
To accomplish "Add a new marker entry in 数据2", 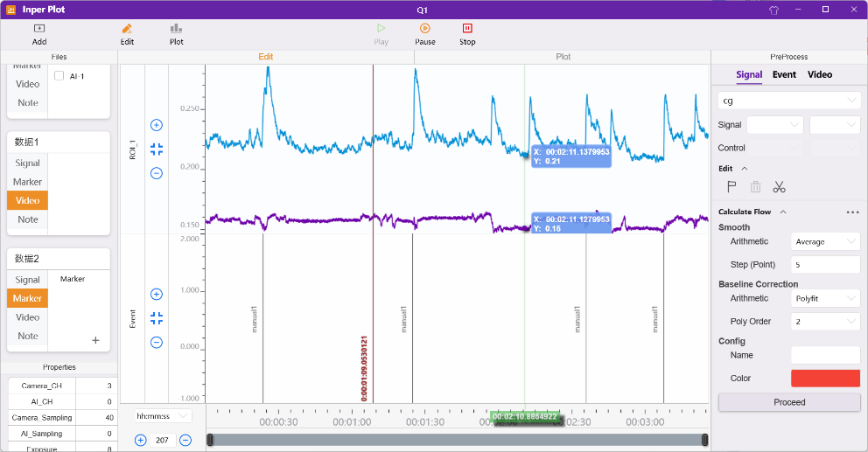I will 95,340.
